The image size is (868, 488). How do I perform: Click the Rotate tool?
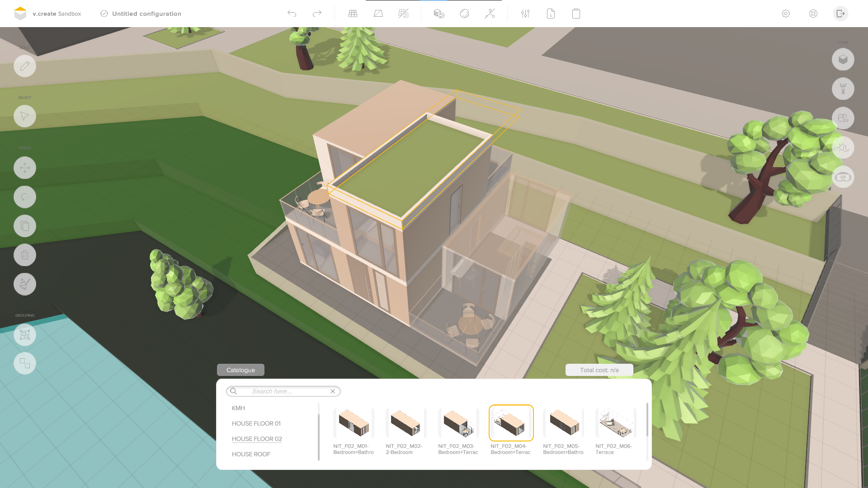coord(25,197)
